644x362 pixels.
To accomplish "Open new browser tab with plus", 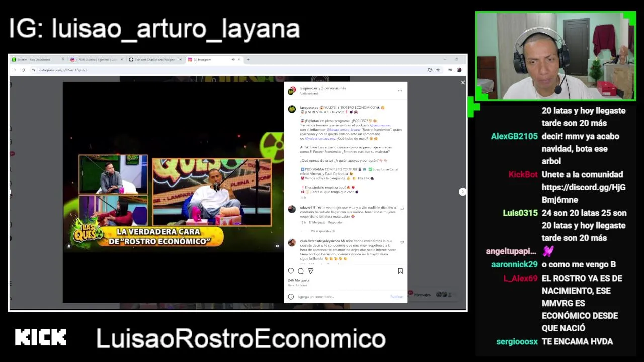I will pos(248,59).
